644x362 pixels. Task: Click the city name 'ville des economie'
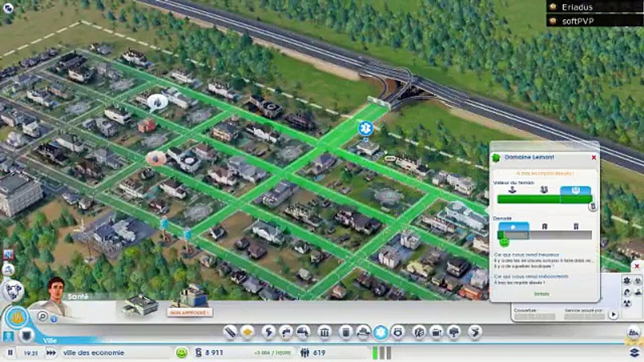coord(94,353)
